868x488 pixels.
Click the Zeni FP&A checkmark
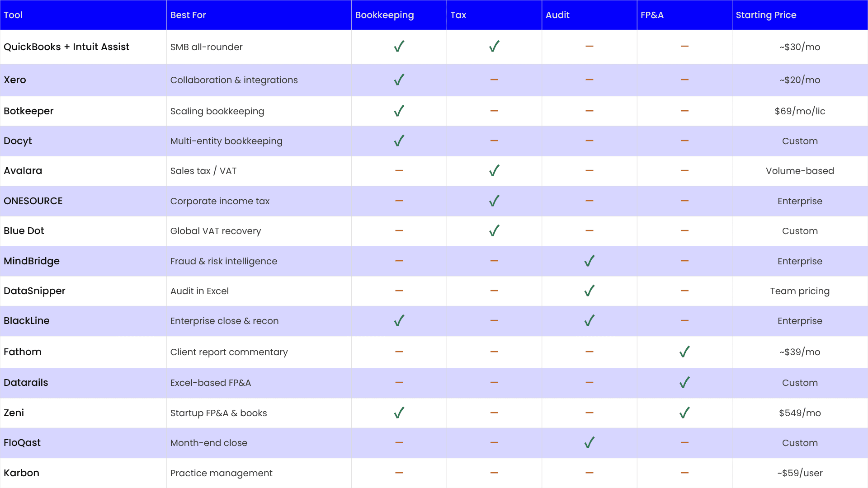point(684,413)
